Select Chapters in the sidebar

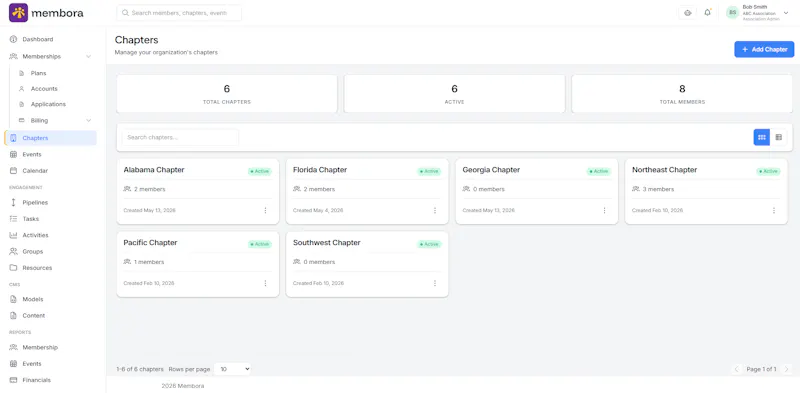tap(50, 138)
